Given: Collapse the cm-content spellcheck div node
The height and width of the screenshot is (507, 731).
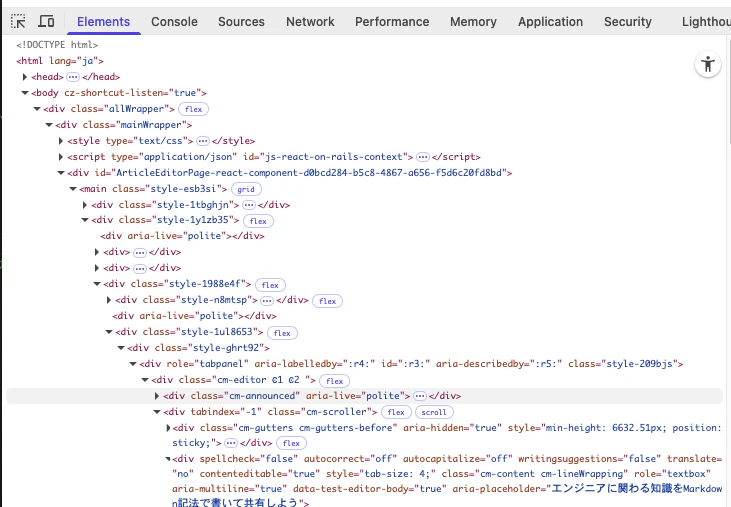Looking at the screenshot, I should [168, 459].
